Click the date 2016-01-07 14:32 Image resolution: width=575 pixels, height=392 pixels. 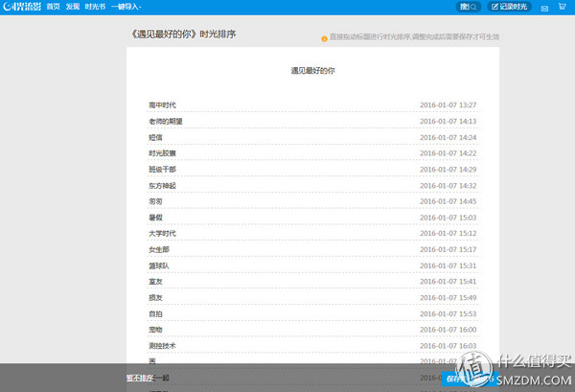coord(448,186)
